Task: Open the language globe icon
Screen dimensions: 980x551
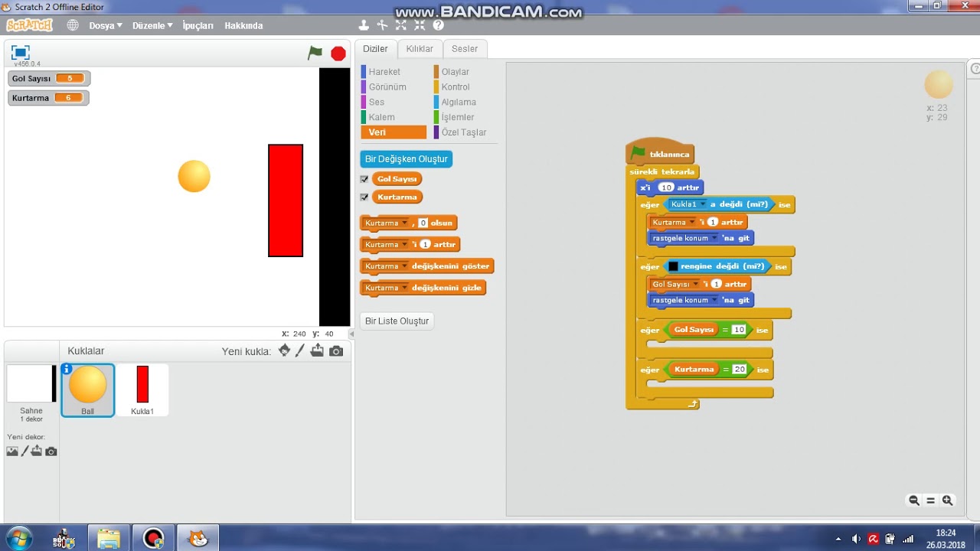Action: tap(73, 25)
